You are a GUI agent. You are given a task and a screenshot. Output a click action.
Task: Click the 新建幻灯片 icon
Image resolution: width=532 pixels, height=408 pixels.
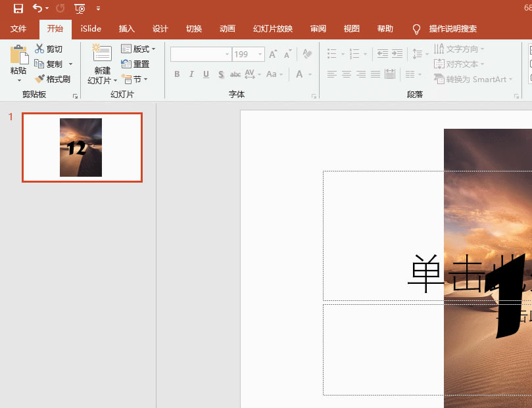[102, 53]
